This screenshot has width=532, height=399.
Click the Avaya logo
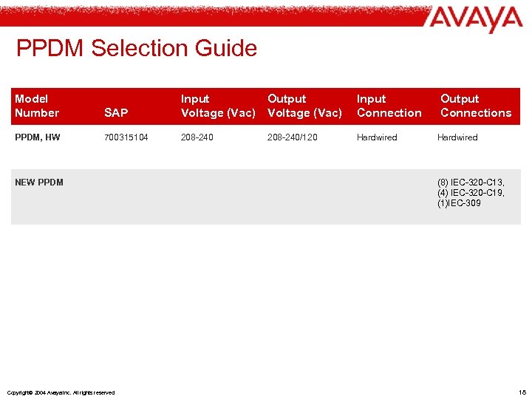coord(476,19)
